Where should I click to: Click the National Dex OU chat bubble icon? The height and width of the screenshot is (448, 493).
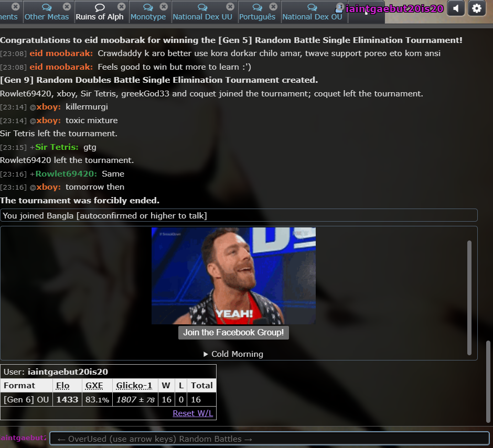pyautogui.click(x=312, y=7)
